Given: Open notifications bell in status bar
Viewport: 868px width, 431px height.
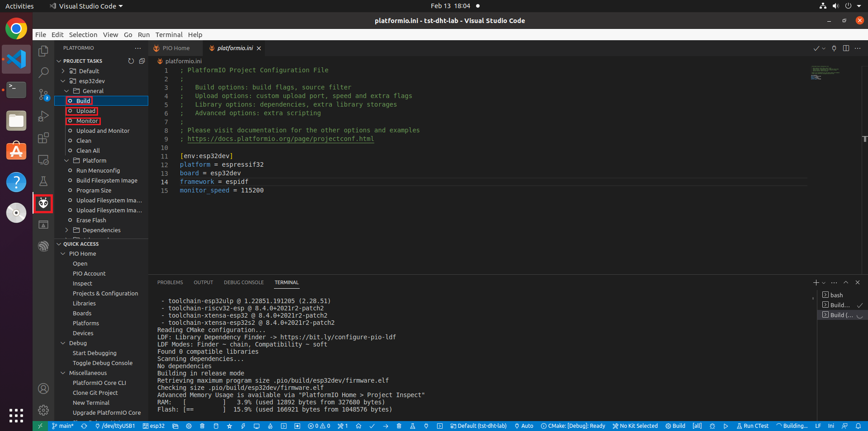Looking at the screenshot, I should [858, 426].
